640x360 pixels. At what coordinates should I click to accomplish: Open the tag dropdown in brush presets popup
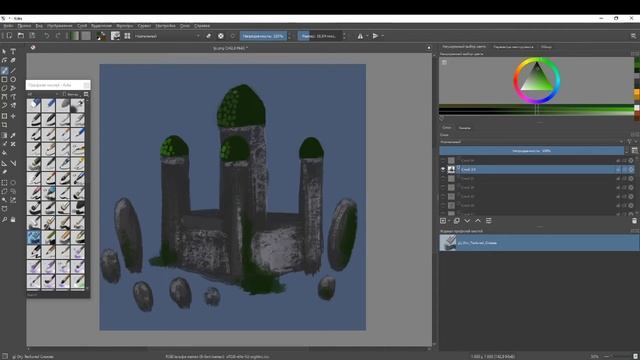[x=43, y=94]
